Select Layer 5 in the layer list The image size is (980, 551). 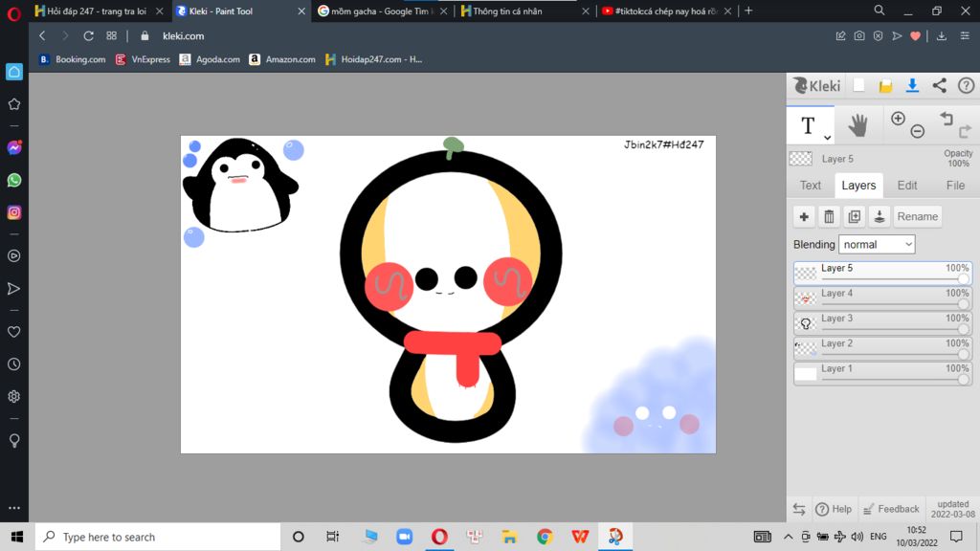pyautogui.click(x=882, y=273)
